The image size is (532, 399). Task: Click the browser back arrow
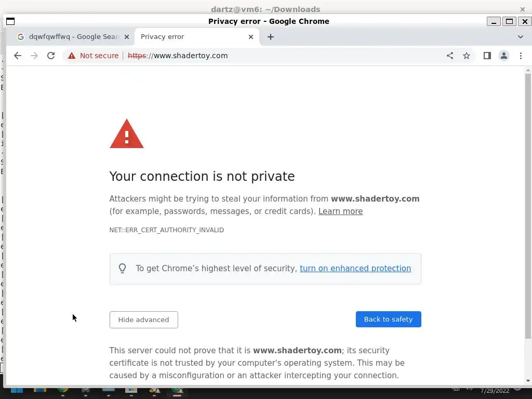(x=18, y=56)
